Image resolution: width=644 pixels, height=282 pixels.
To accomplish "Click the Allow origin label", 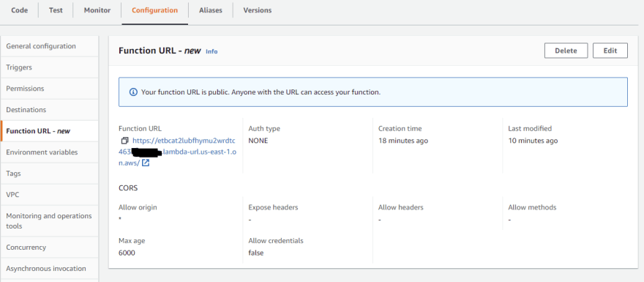I will (x=138, y=207).
